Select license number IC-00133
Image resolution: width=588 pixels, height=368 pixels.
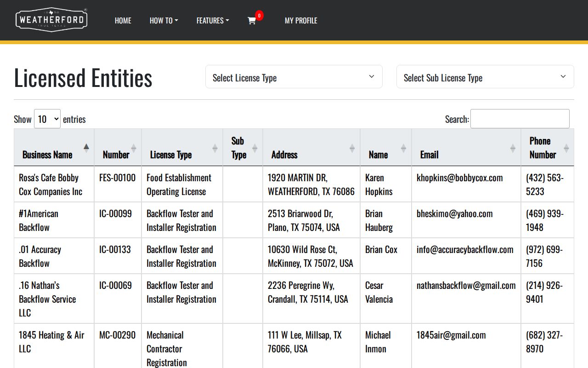115,249
